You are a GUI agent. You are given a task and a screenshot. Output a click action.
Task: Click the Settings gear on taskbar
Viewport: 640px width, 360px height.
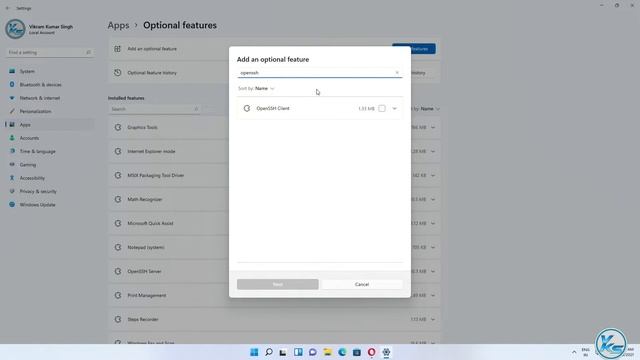[x=386, y=352]
